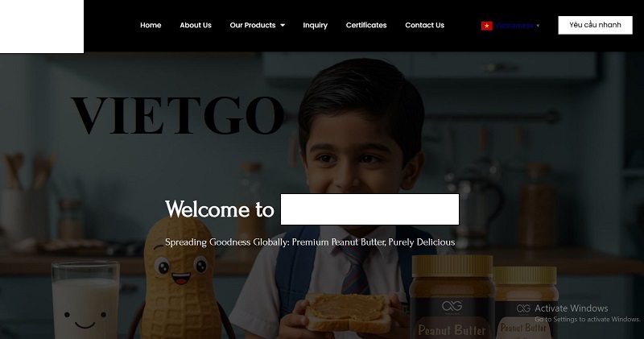Click the VIETGO watermark text
This screenshot has height=339, width=644.
pyautogui.click(x=177, y=115)
